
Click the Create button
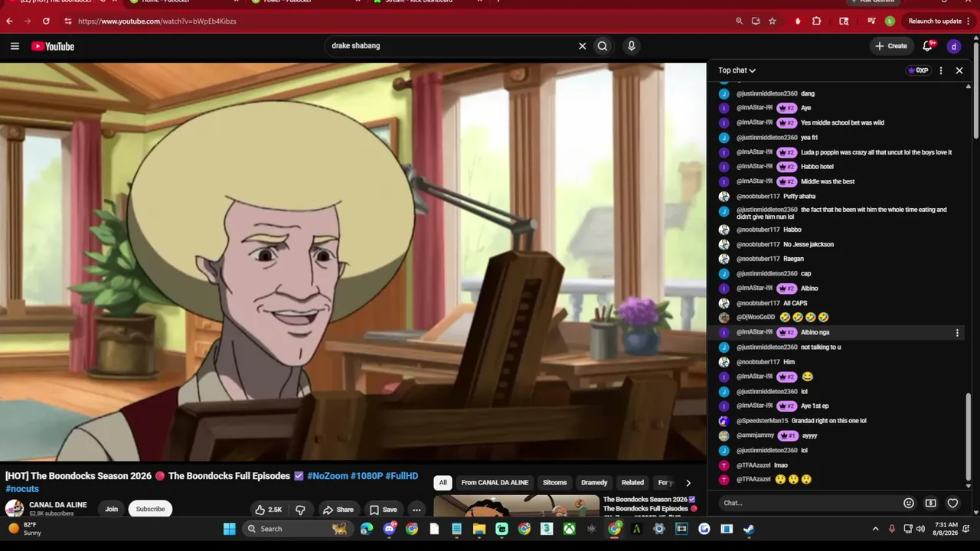click(x=891, y=46)
